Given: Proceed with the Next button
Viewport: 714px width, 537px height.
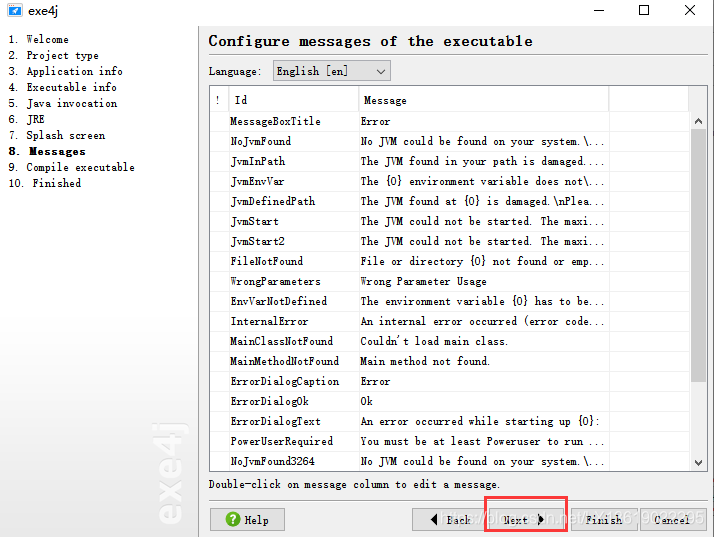Looking at the screenshot, I should pyautogui.click(x=526, y=520).
